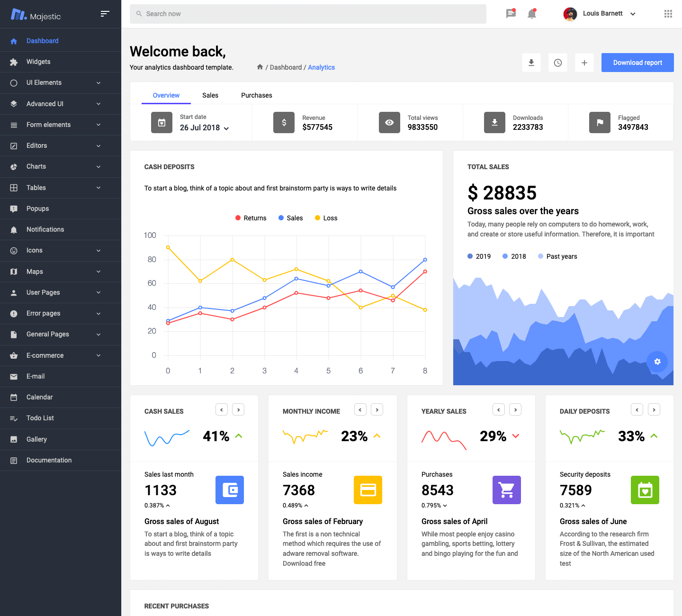Screen dimensions: 682x616
Task: Open the Start date dropdown
Action: [204, 128]
